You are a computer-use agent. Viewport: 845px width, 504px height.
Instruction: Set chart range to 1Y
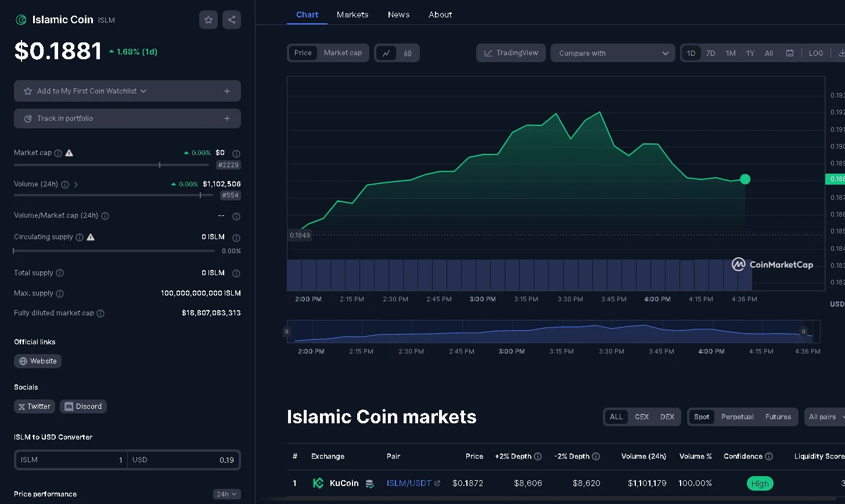(750, 53)
